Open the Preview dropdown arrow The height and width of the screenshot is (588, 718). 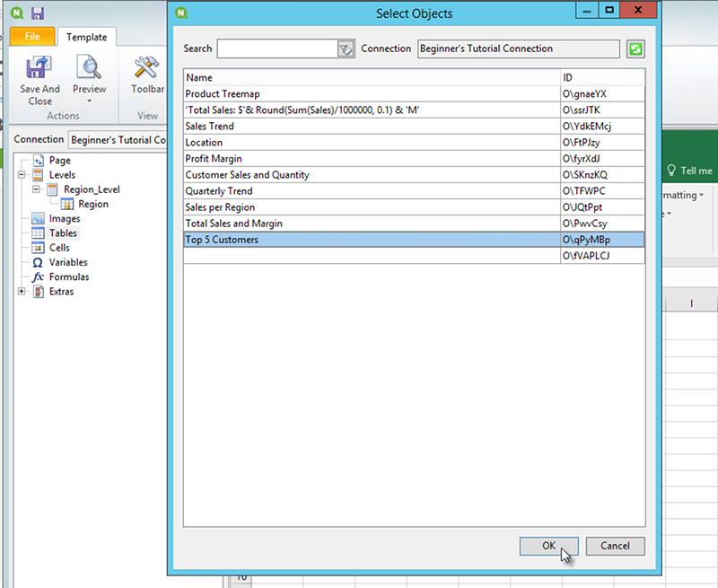point(89,101)
